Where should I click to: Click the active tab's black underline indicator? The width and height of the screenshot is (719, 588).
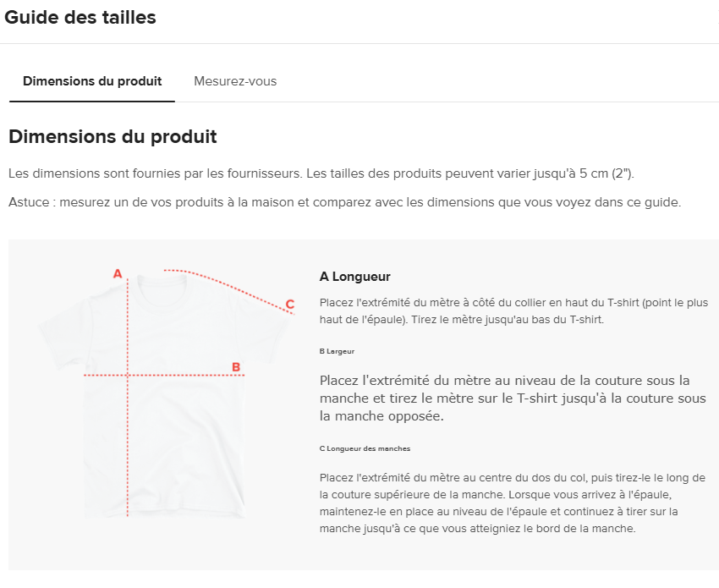92,102
